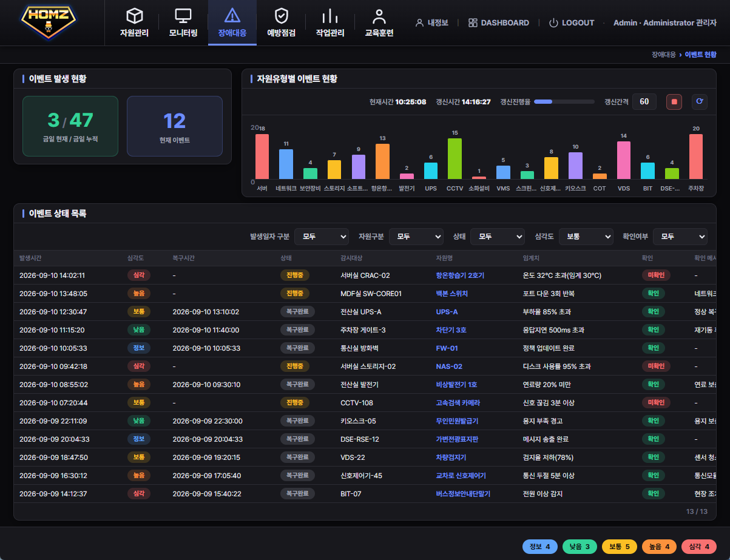Open the 버스정보안내단말기 resource link
This screenshot has width=730, height=560.
[x=463, y=494]
